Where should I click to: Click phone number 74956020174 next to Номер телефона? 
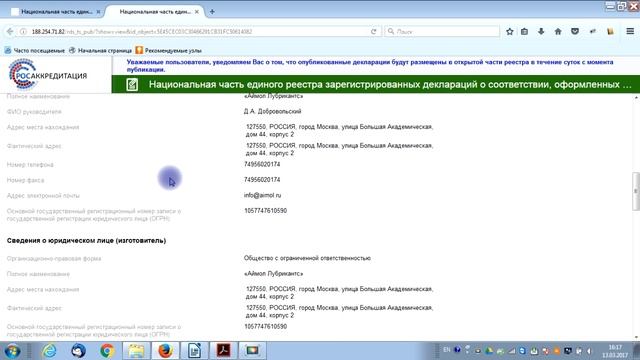coord(262,164)
